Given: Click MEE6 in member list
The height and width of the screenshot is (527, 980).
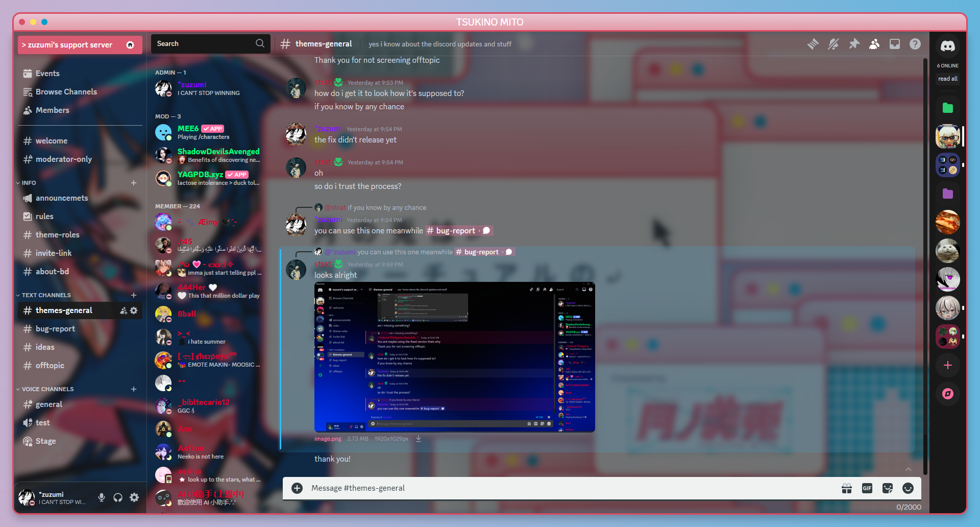Looking at the screenshot, I should [209, 132].
